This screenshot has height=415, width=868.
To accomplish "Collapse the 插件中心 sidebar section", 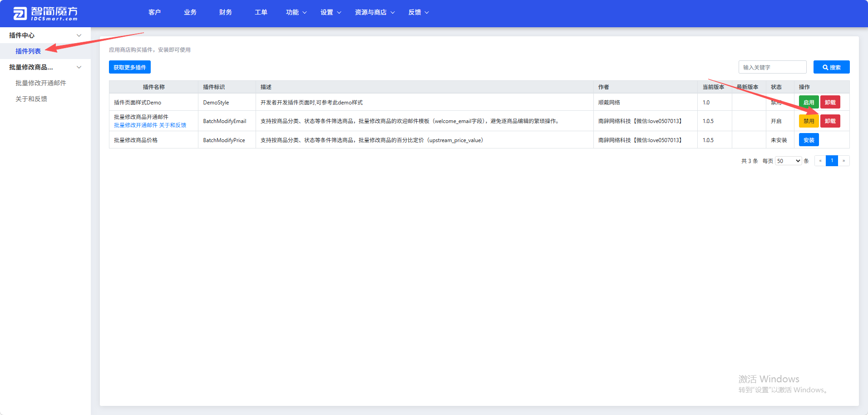I will pyautogui.click(x=45, y=35).
